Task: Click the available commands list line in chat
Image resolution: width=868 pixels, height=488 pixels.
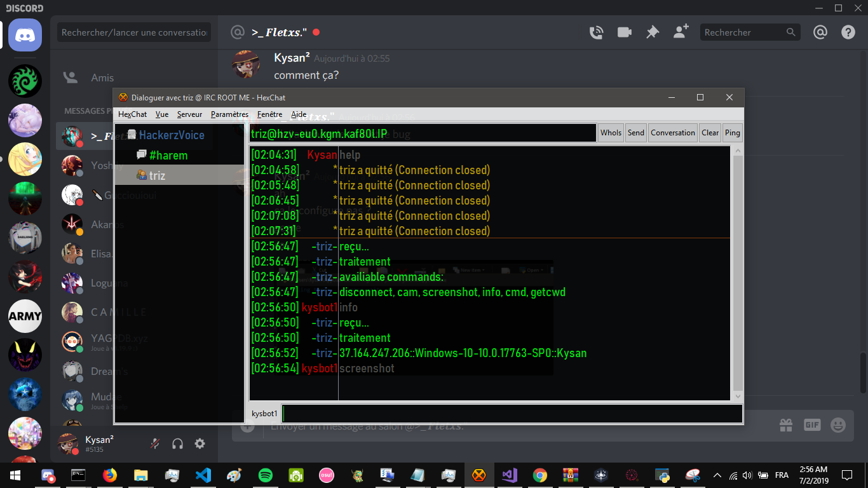Action: [x=452, y=292]
